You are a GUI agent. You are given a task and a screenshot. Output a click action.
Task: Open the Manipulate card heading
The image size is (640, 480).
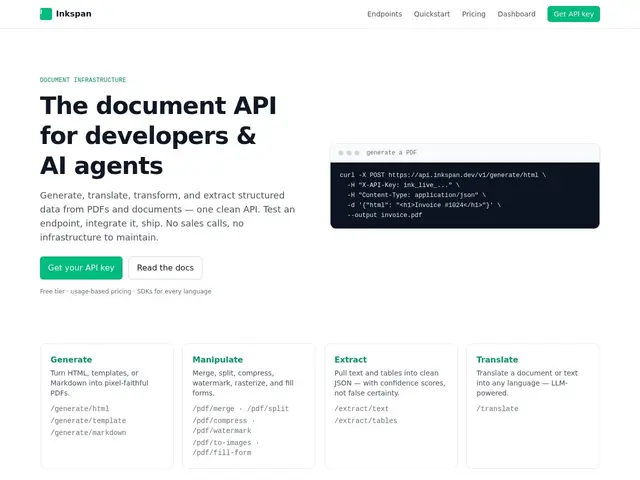[218, 360]
